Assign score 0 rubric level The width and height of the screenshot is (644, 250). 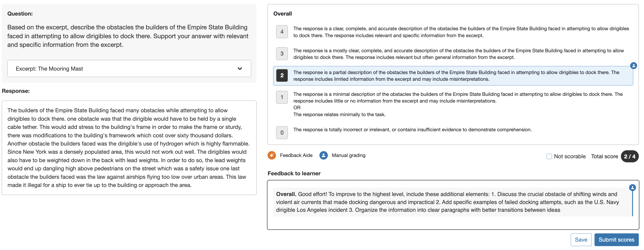click(282, 133)
